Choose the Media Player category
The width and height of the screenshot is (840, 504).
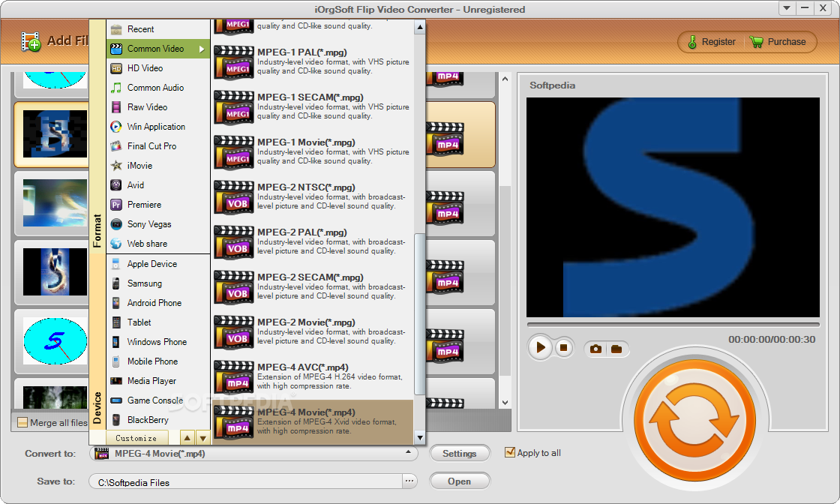tap(158, 381)
